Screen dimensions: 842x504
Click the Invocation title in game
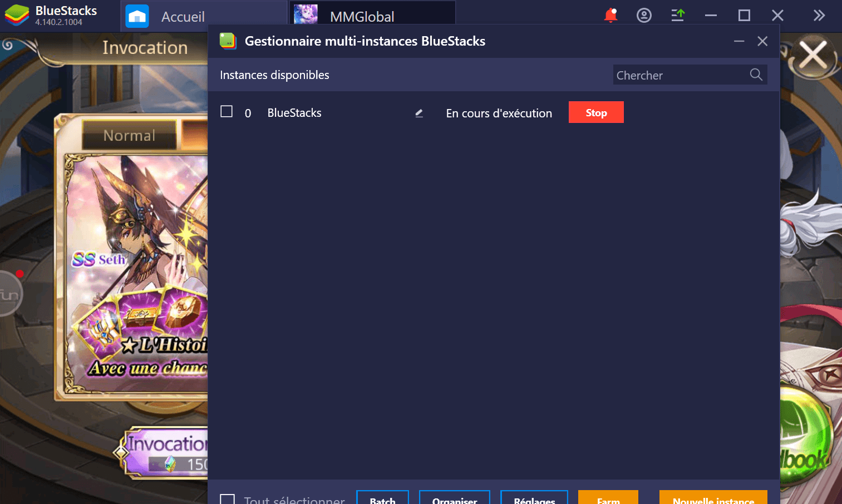click(x=145, y=48)
